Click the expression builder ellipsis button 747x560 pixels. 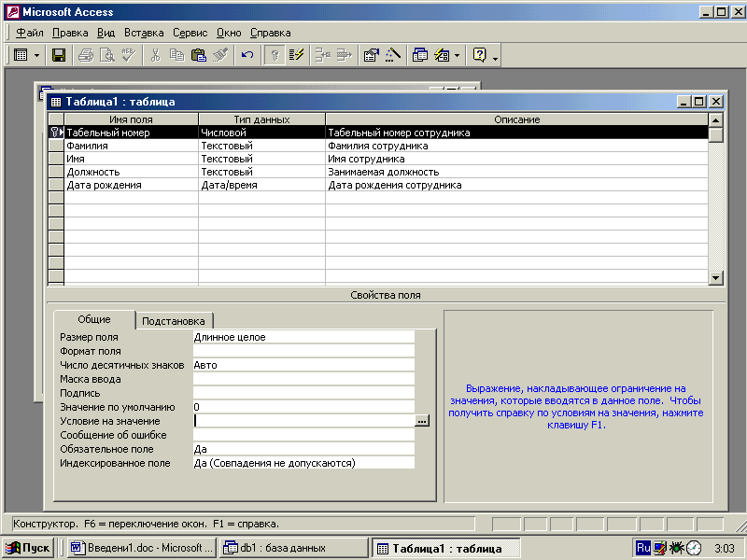click(422, 421)
